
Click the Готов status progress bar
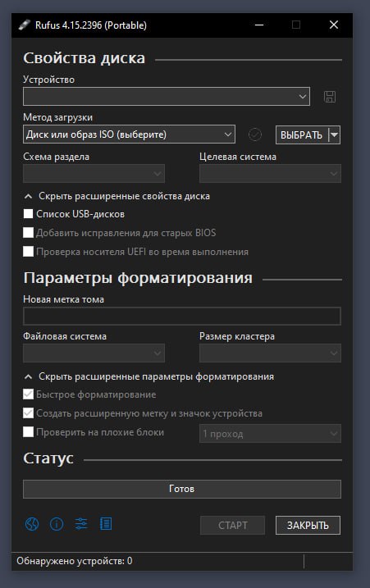pyautogui.click(x=182, y=489)
